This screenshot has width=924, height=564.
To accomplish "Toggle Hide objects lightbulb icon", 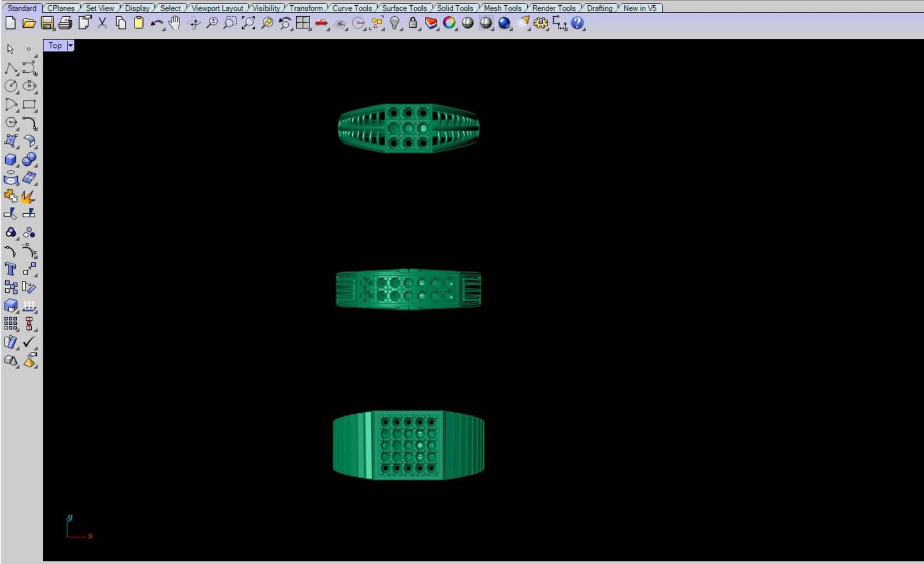I will click(394, 23).
